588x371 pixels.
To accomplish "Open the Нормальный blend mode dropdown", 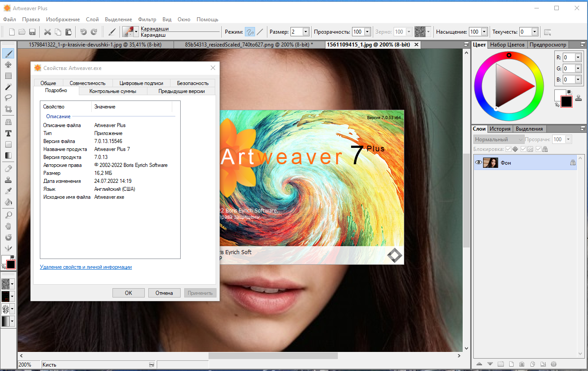I will [499, 139].
